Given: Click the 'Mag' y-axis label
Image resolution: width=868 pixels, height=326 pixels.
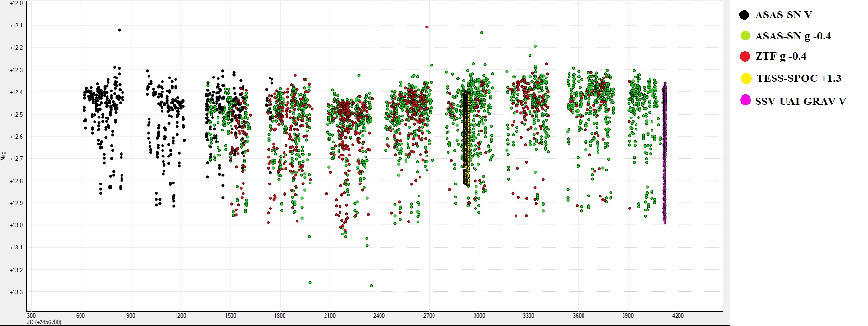Looking at the screenshot, I should (3, 156).
